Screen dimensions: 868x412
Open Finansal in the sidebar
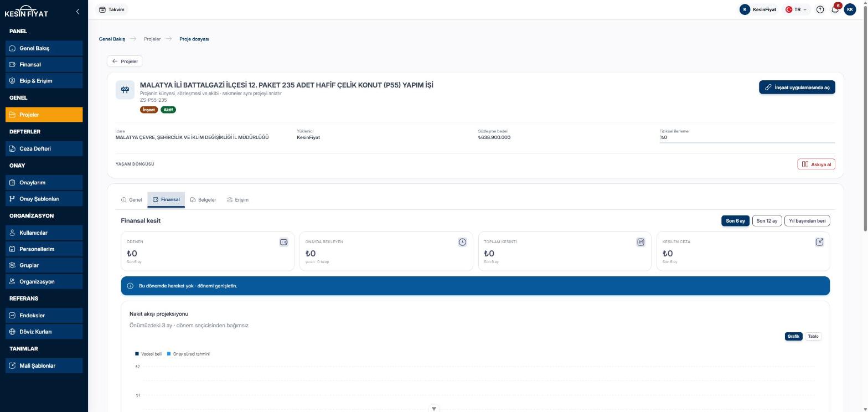pos(44,64)
